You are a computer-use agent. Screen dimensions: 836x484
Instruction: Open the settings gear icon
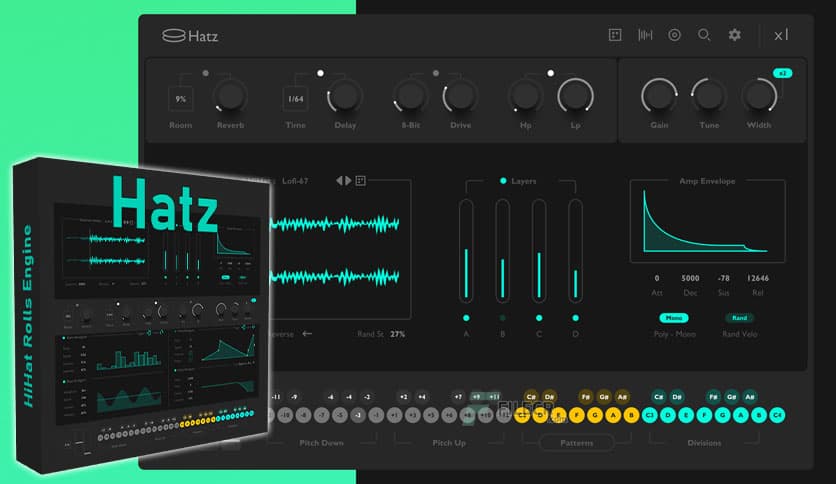735,35
